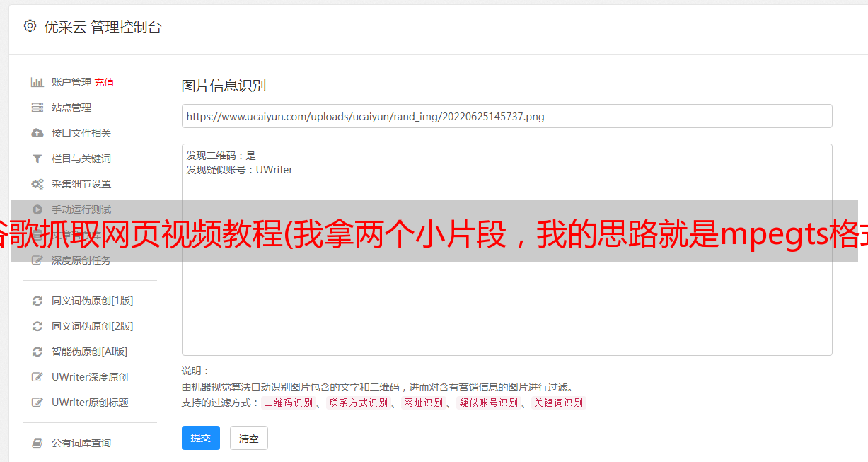Click the bar chart icon for 账户管理

point(37,82)
